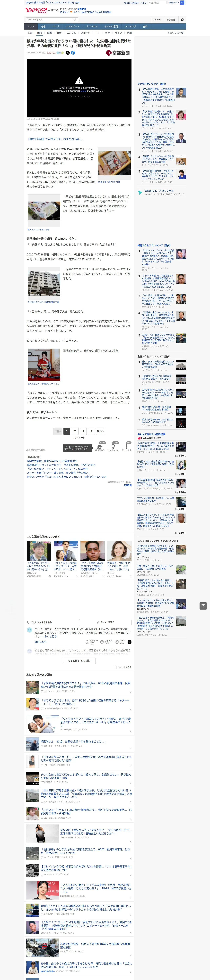Expand replies 返信 222件
Screen dimensions: 210x980
pos(40,642)
